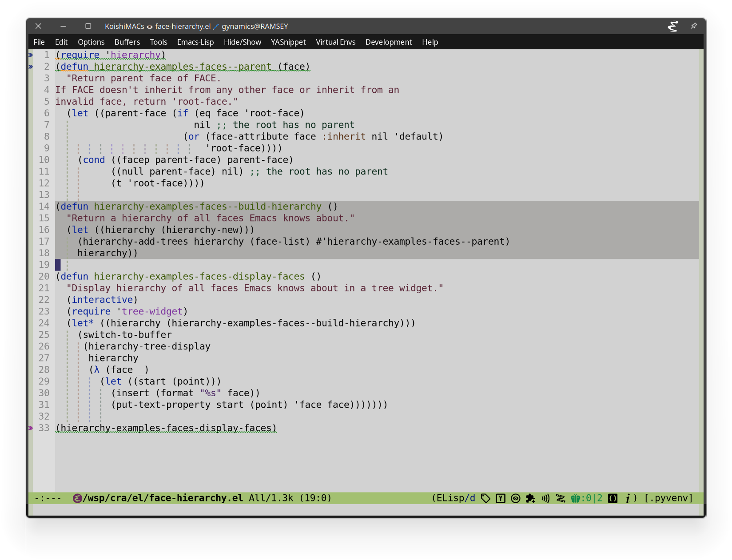Click hierarchy-examples-faces--parent function name on line 2

[x=183, y=67]
